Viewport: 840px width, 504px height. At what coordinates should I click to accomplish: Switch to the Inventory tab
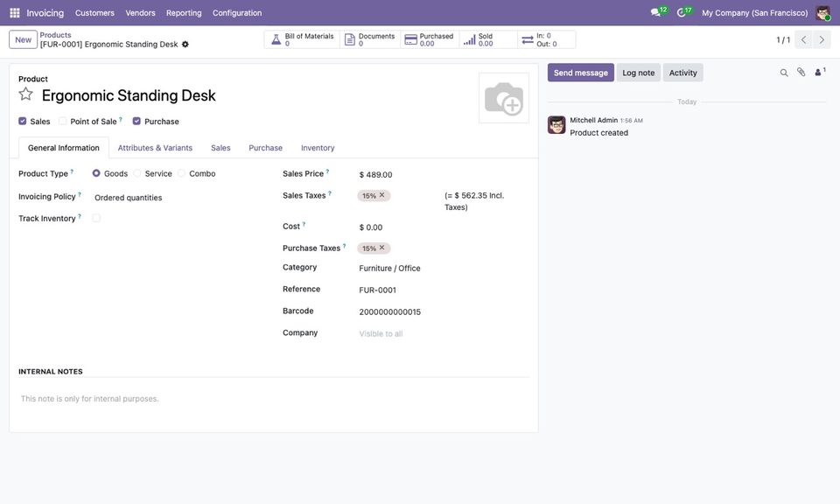[318, 148]
